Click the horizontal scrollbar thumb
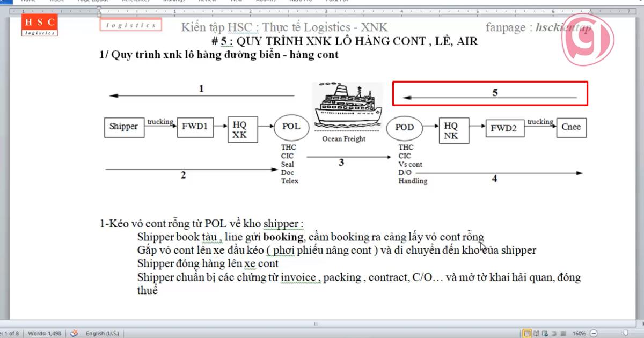This screenshot has width=644, height=338. 316,324
